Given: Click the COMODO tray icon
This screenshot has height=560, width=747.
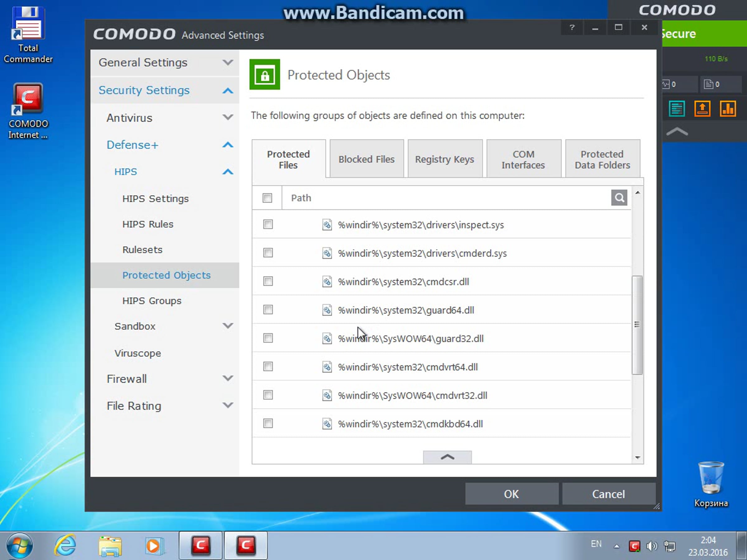Looking at the screenshot, I should coord(634,546).
